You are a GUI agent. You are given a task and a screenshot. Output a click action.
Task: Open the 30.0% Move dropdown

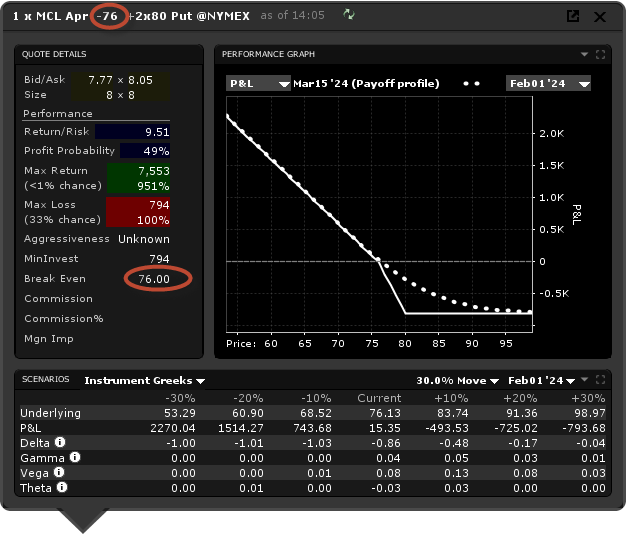[458, 380]
